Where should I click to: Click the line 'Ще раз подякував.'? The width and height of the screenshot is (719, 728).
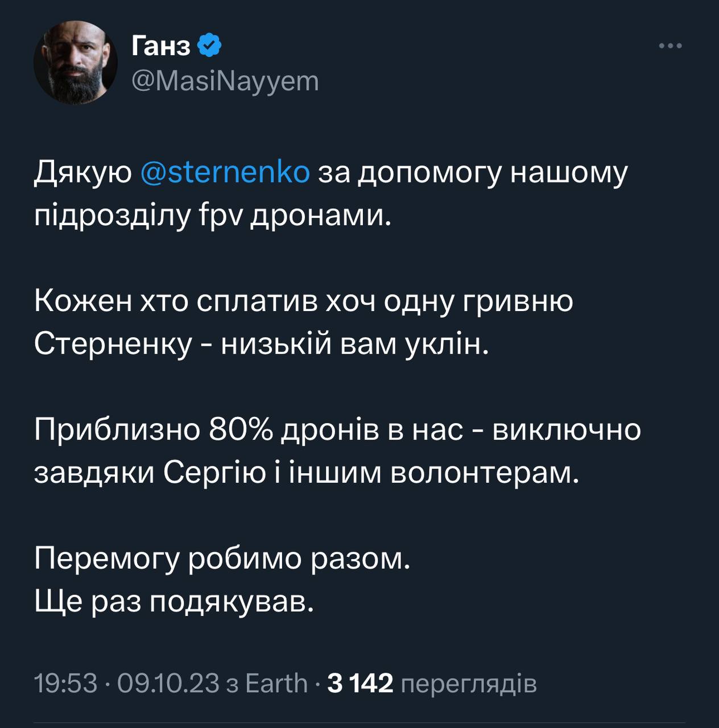point(174,602)
